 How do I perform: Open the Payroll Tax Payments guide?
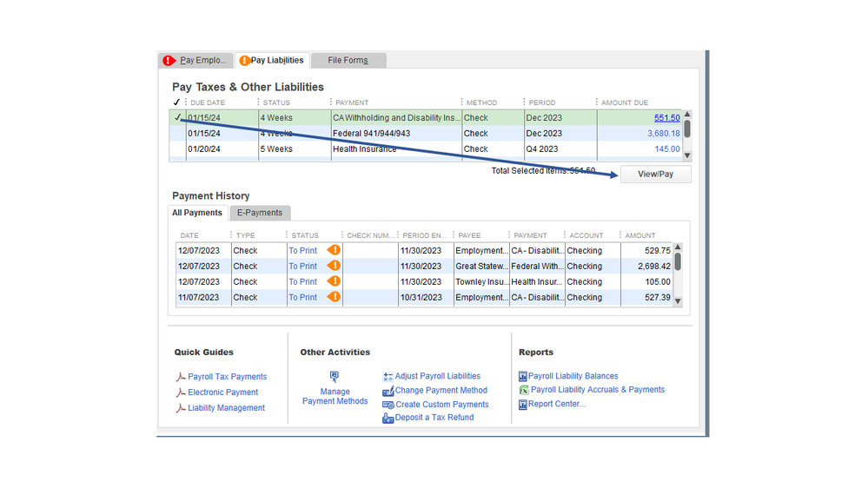pos(227,377)
